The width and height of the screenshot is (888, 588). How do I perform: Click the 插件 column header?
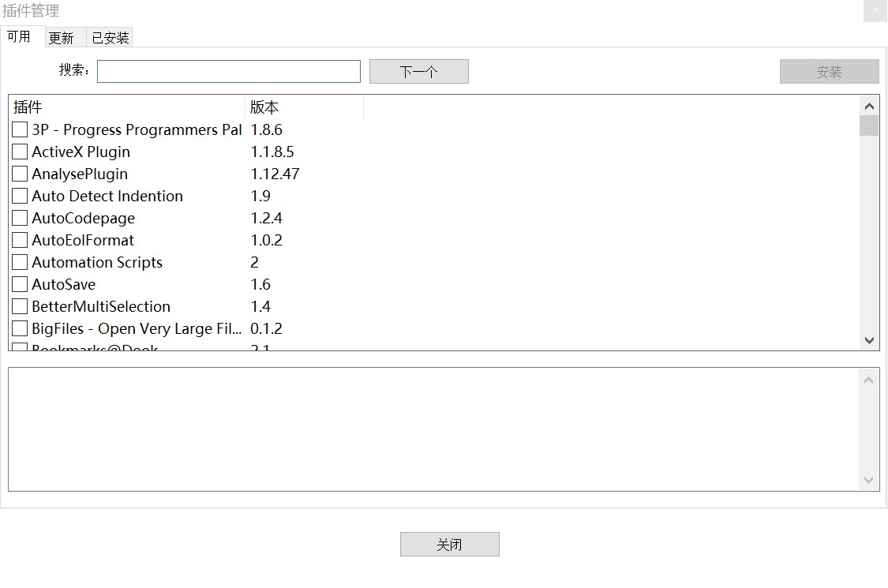(x=127, y=107)
